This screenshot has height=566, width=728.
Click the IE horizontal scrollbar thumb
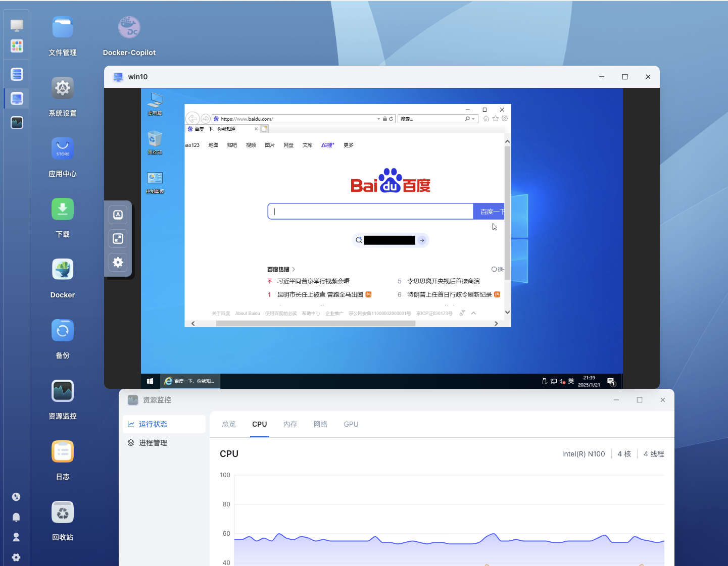(316, 324)
